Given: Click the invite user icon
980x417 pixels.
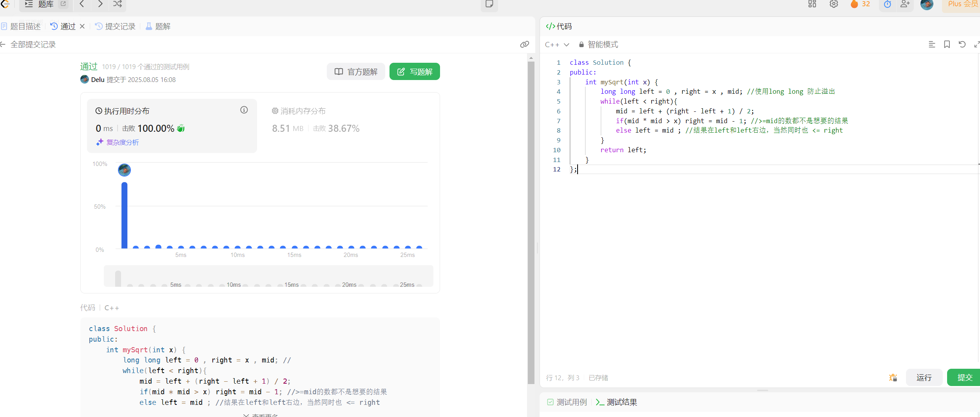Looking at the screenshot, I should pos(905,4).
